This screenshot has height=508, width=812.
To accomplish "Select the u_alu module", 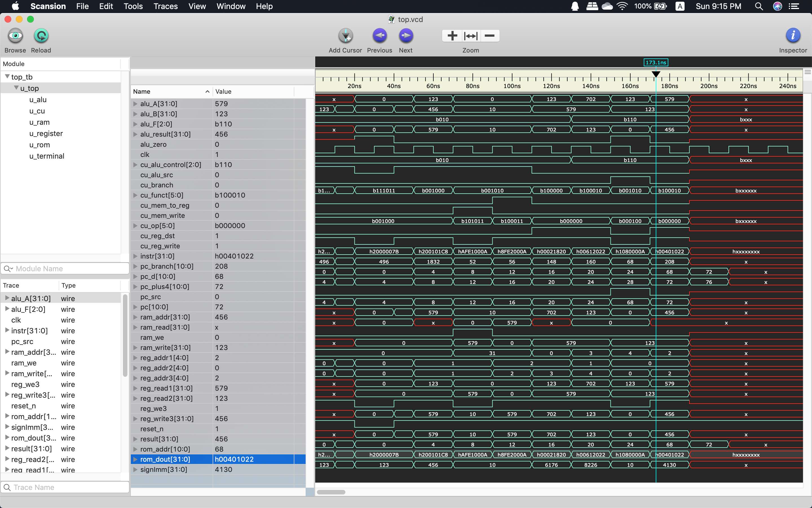I will coord(38,99).
